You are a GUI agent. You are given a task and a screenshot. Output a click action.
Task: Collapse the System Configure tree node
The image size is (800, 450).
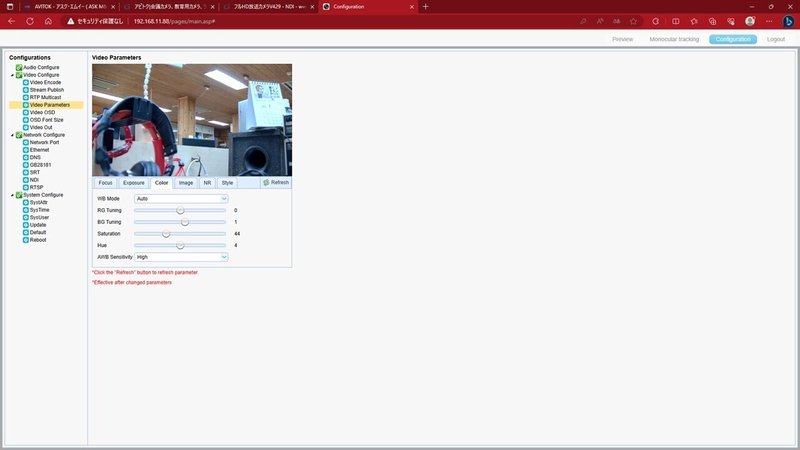[12, 195]
